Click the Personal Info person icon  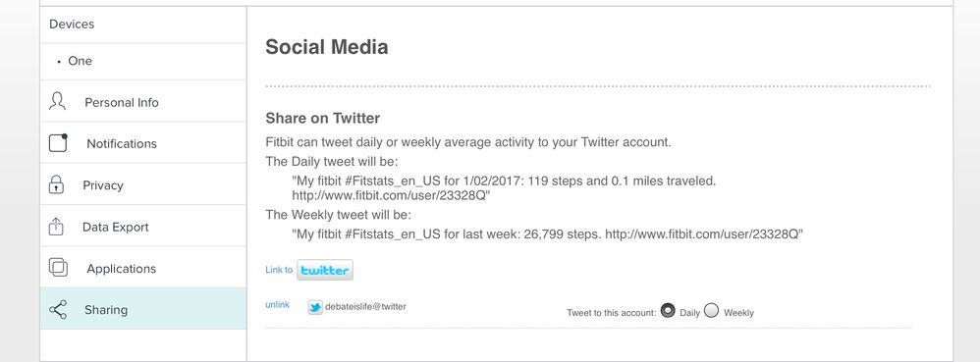(58, 101)
